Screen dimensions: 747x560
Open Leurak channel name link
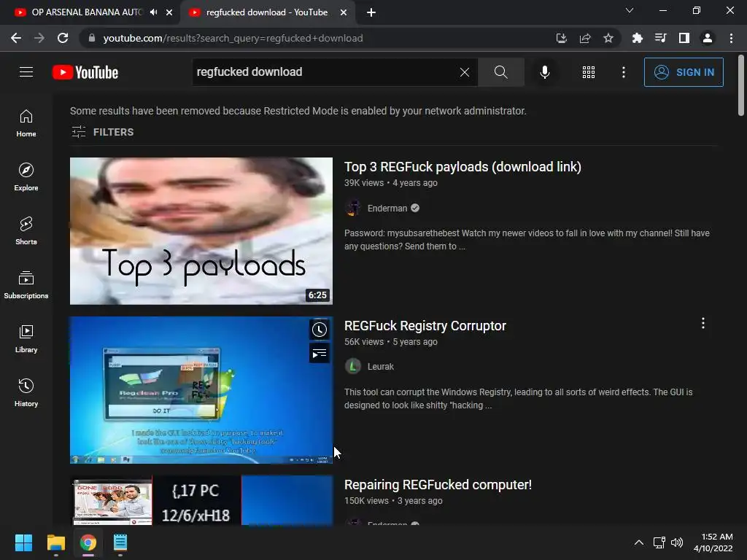coord(381,367)
